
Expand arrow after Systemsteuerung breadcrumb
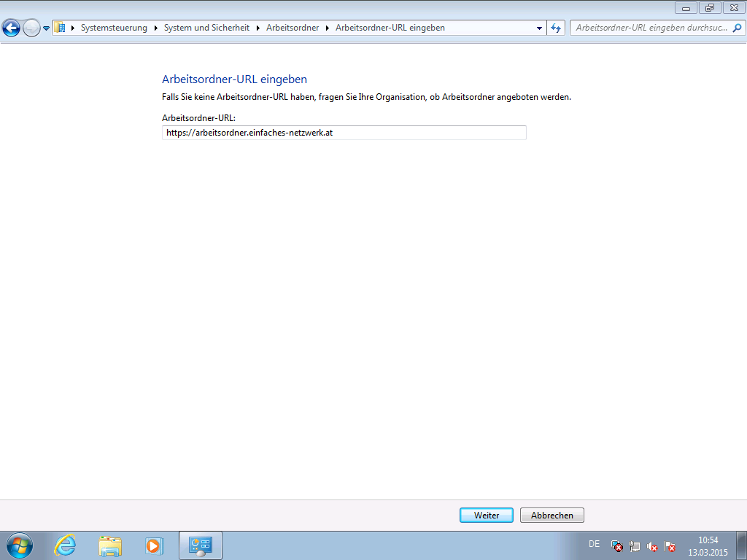coord(156,28)
